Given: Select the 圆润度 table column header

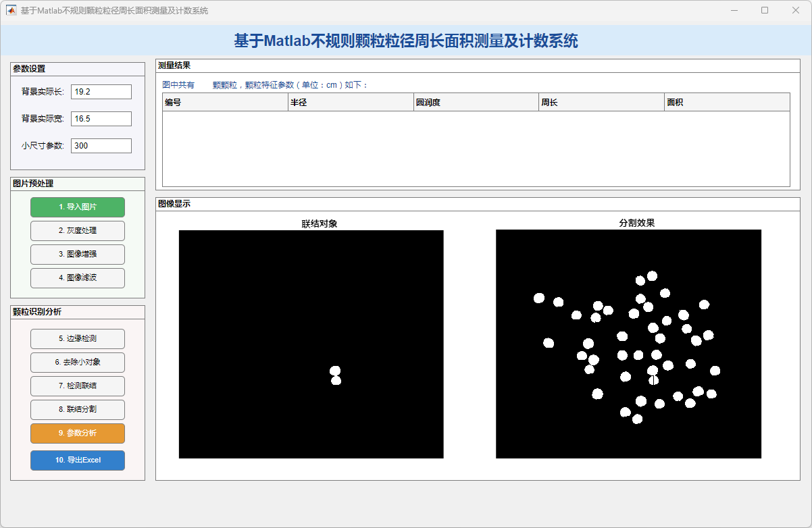Looking at the screenshot, I should pyautogui.click(x=476, y=103).
